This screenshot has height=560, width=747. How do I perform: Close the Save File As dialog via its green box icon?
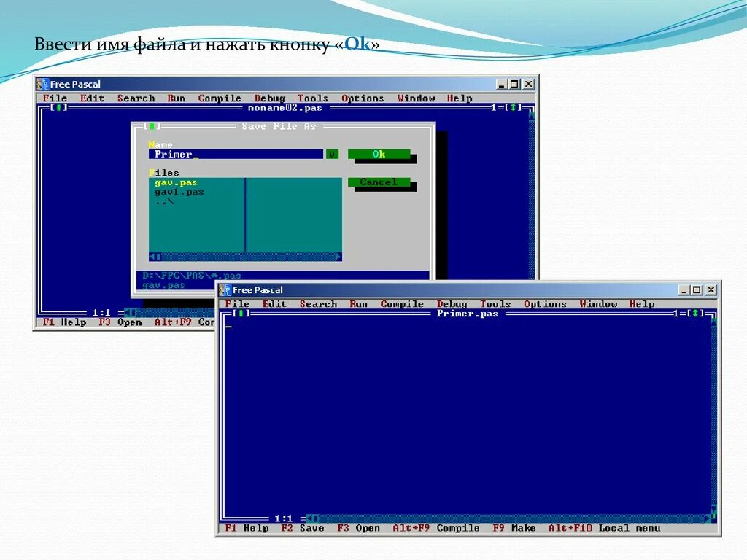[152, 126]
